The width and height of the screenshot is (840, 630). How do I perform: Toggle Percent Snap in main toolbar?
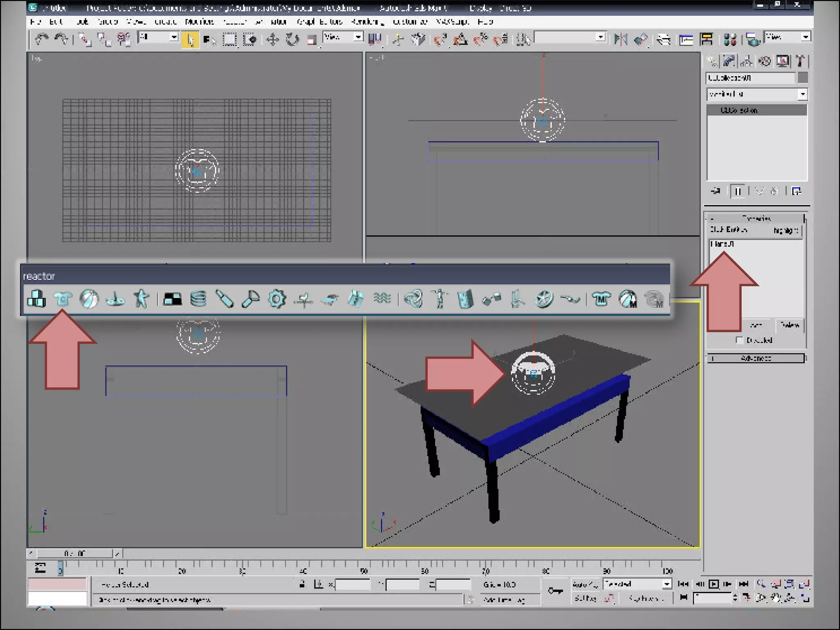[481, 39]
